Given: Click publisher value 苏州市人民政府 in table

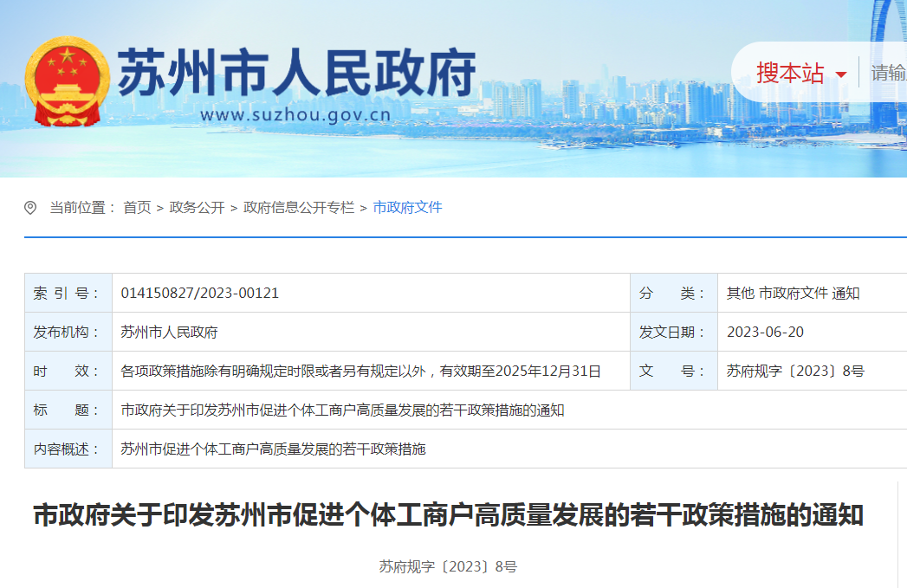Looking at the screenshot, I should tap(169, 332).
